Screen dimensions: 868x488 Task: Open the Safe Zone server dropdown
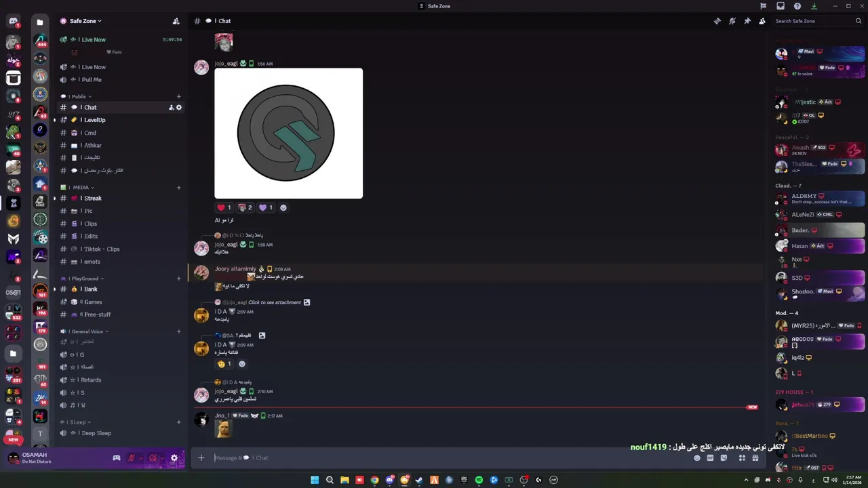pyautogui.click(x=85, y=21)
